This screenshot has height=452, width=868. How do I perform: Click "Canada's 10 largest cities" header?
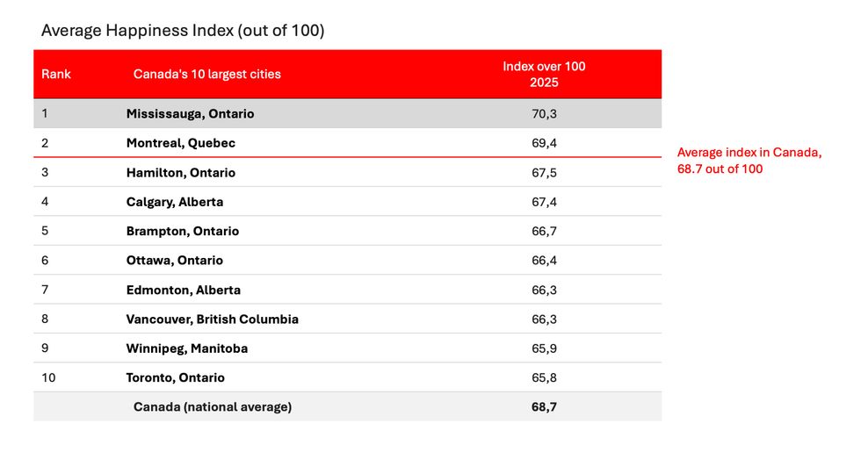[207, 75]
